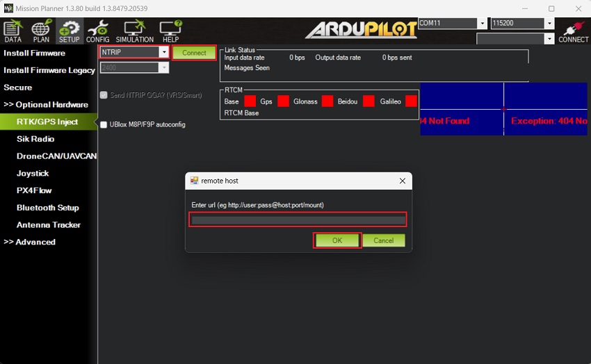The image size is (591, 364).
Task: Expand the Advanced sidebar section
Action: (x=30, y=242)
